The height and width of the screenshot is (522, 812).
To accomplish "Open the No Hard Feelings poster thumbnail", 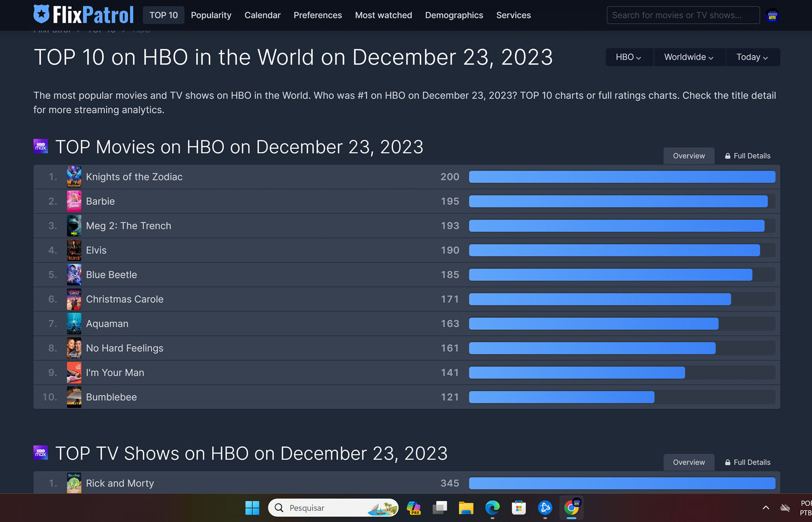I will 74,348.
